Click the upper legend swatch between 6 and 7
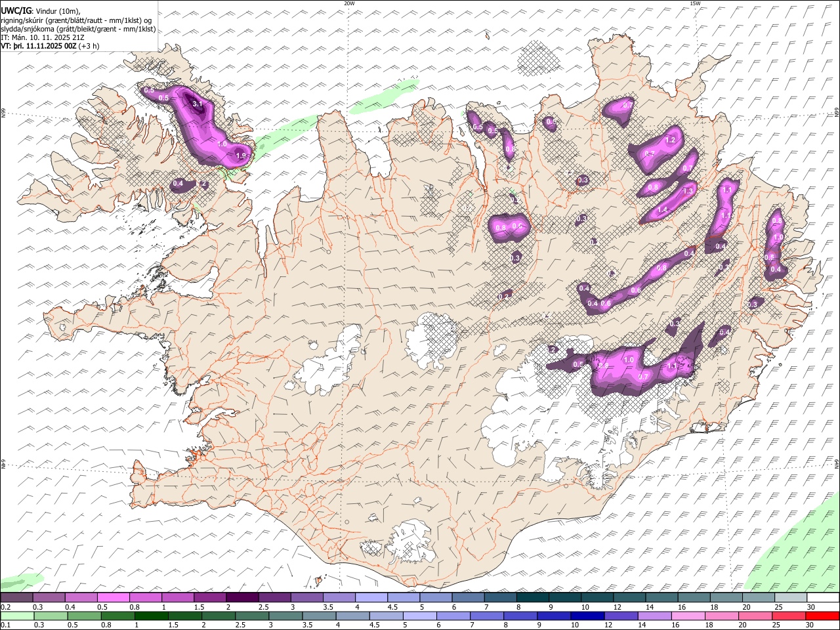 click(467, 597)
